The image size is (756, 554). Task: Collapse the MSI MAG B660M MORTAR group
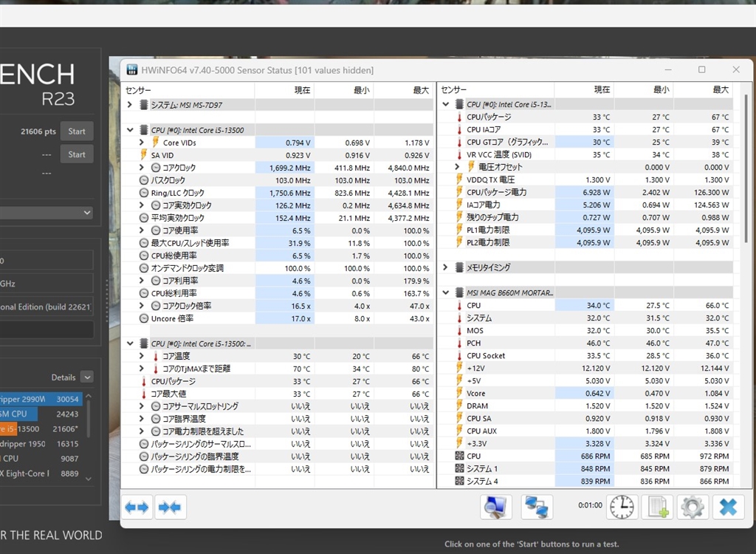click(445, 293)
